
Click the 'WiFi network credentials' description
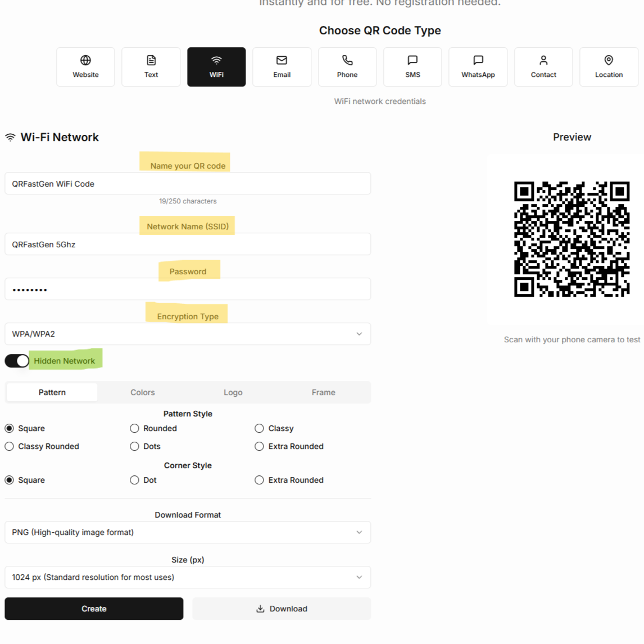(x=380, y=102)
